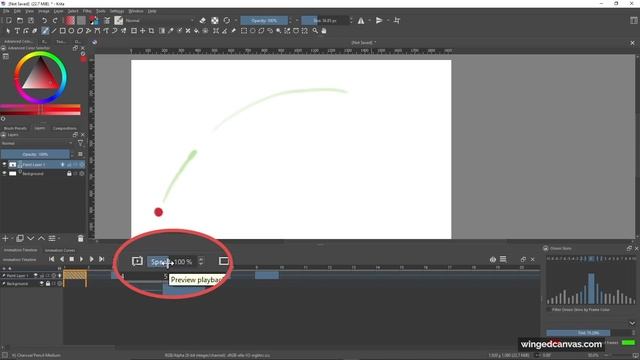Duplicate the current layer

[20, 238]
